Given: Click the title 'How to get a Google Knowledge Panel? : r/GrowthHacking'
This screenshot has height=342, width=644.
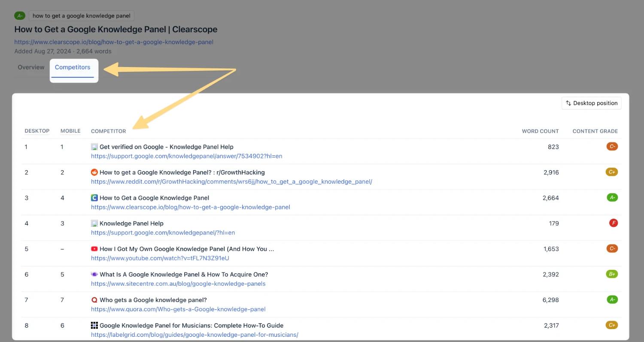Looking at the screenshot, I should (x=182, y=172).
